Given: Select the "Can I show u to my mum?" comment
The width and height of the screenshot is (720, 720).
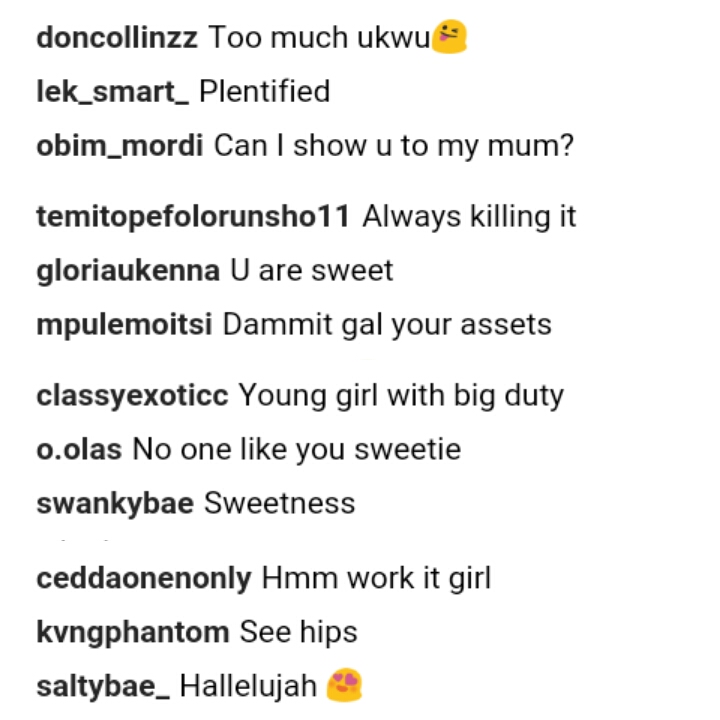Looking at the screenshot, I should click(x=394, y=146).
